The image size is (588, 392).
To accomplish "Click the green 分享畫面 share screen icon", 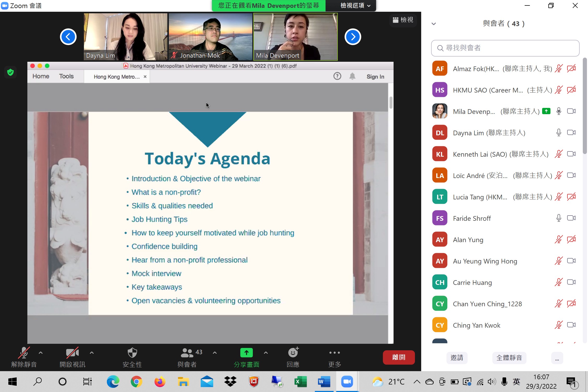I will [x=247, y=353].
